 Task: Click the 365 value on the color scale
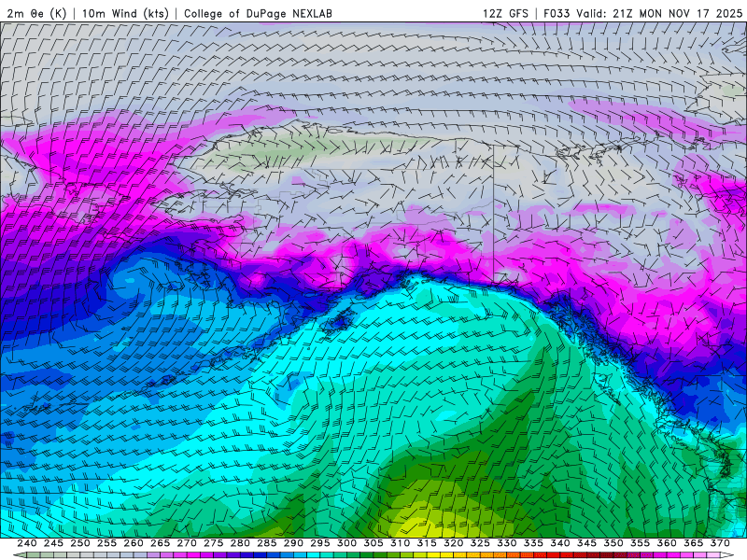pos(694,543)
